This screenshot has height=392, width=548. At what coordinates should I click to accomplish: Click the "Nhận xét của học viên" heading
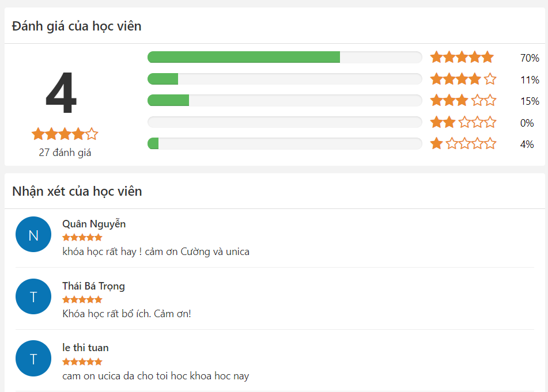pos(77,191)
